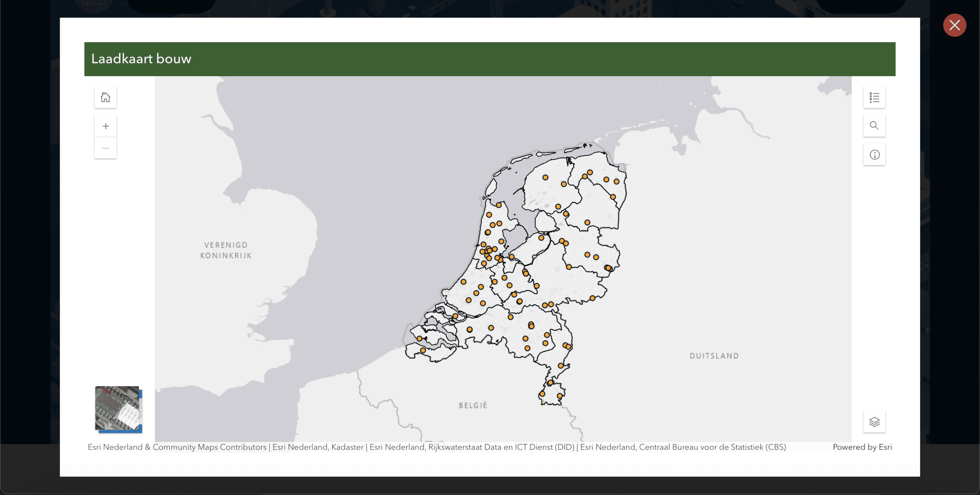Screen dimensions: 980x495
Task: Zoom in with the plus button
Action: (x=105, y=126)
